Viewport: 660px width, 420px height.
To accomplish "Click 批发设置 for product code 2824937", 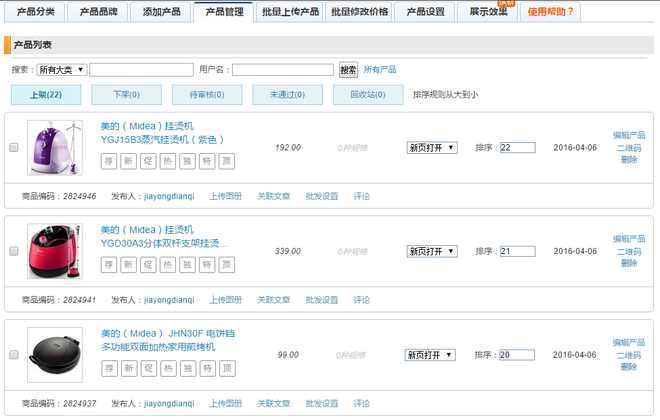I will coord(322,404).
